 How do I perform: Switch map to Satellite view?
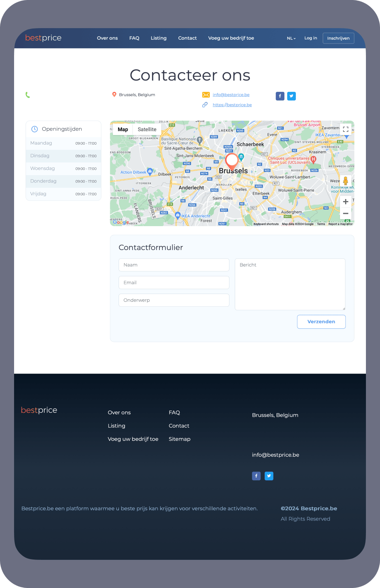coord(147,129)
